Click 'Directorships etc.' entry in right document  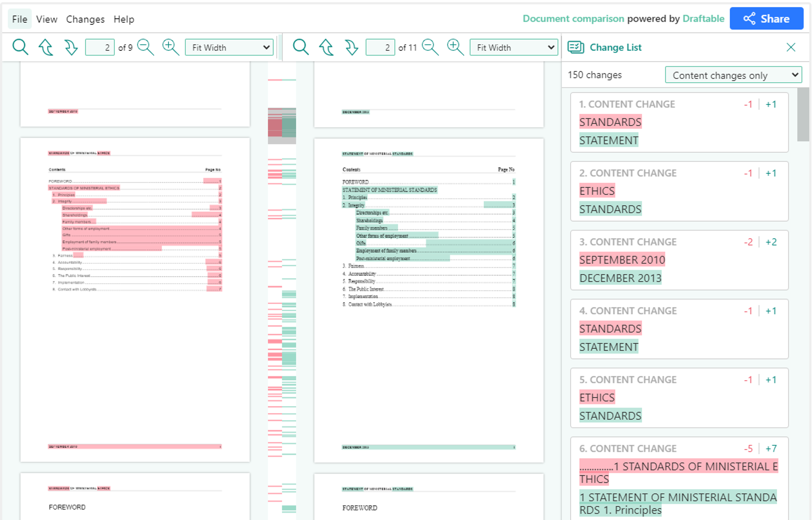[x=372, y=213]
